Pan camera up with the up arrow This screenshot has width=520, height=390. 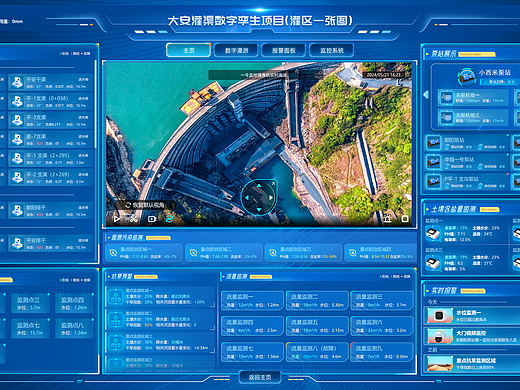pyautogui.click(x=259, y=185)
